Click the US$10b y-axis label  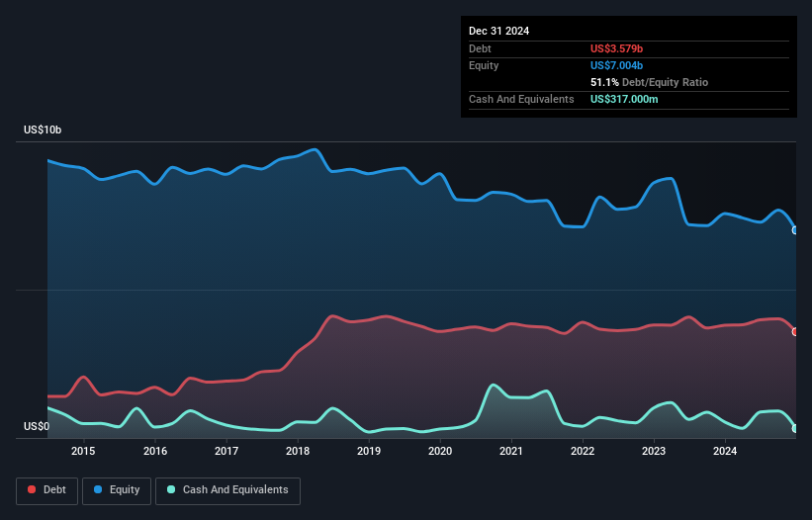(x=43, y=130)
